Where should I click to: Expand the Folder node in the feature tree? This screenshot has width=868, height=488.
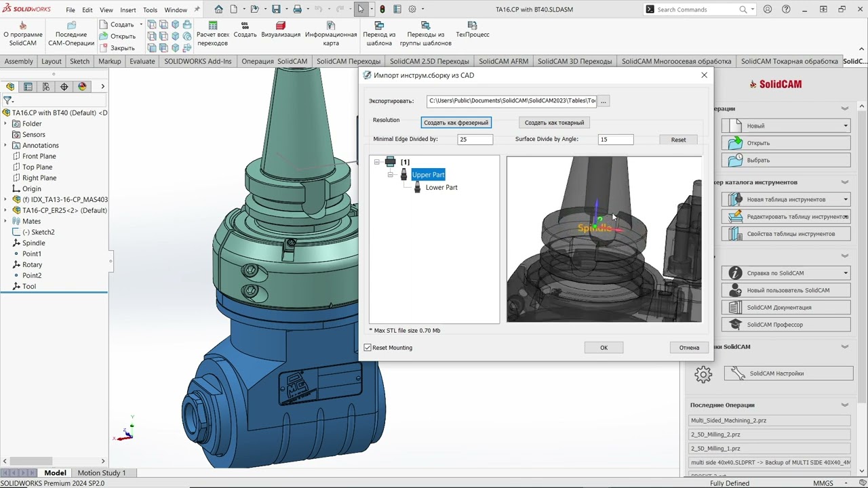(6, 124)
